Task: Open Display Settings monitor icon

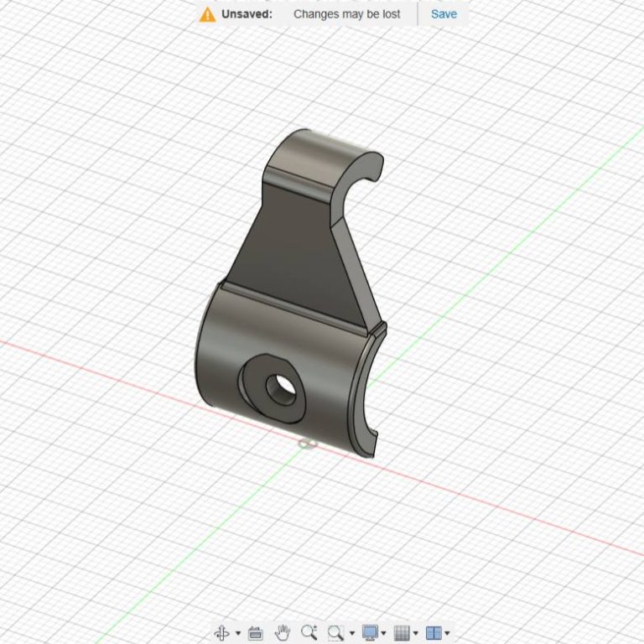Action: pyautogui.click(x=370, y=633)
